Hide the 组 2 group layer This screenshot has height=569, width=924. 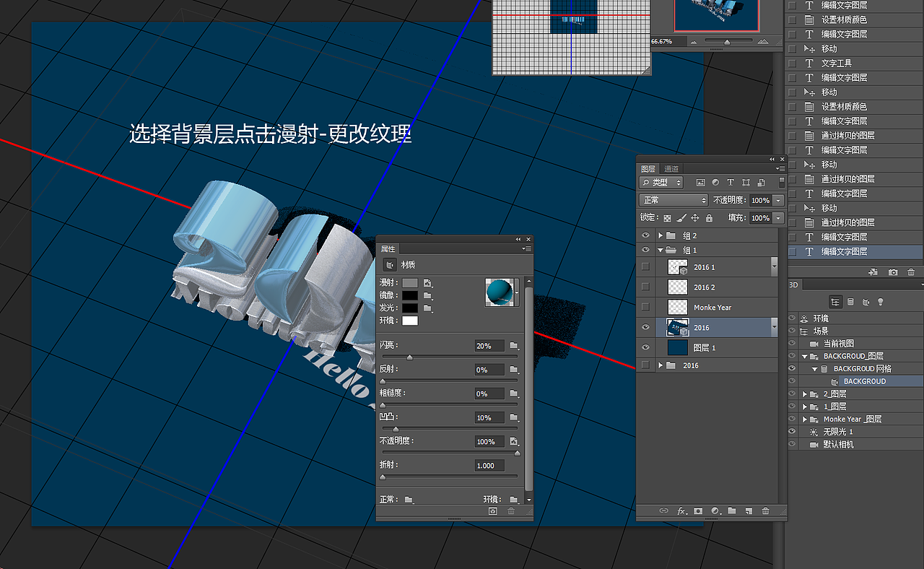645,235
